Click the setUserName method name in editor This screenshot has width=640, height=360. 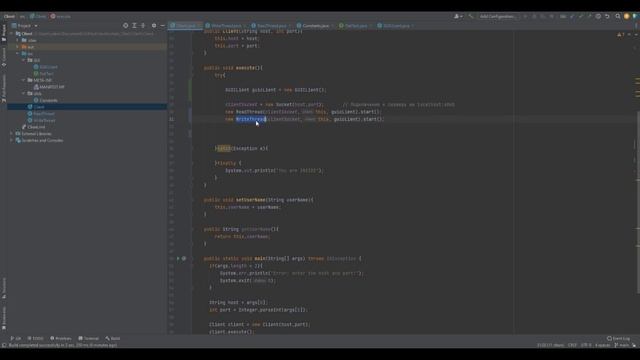251,200
